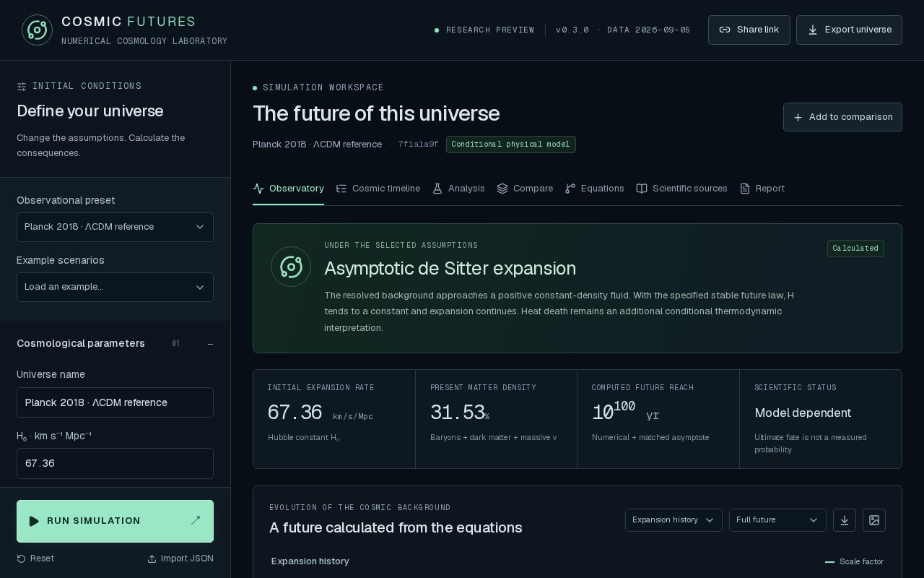Click the computed future reach 10^100 yr value
The height and width of the screenshot is (578, 924).
pyautogui.click(x=625, y=411)
